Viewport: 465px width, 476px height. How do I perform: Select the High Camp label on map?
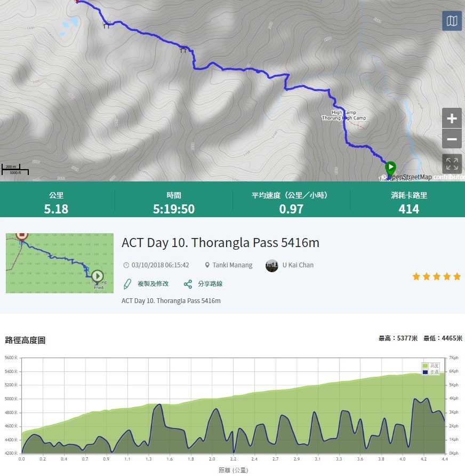click(344, 113)
